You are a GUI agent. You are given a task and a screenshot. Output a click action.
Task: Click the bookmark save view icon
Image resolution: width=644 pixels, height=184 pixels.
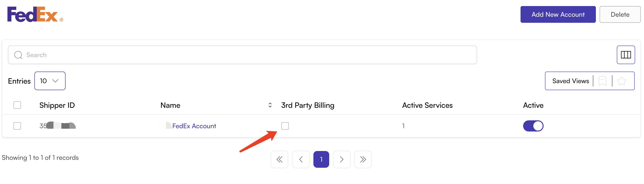[x=602, y=81]
